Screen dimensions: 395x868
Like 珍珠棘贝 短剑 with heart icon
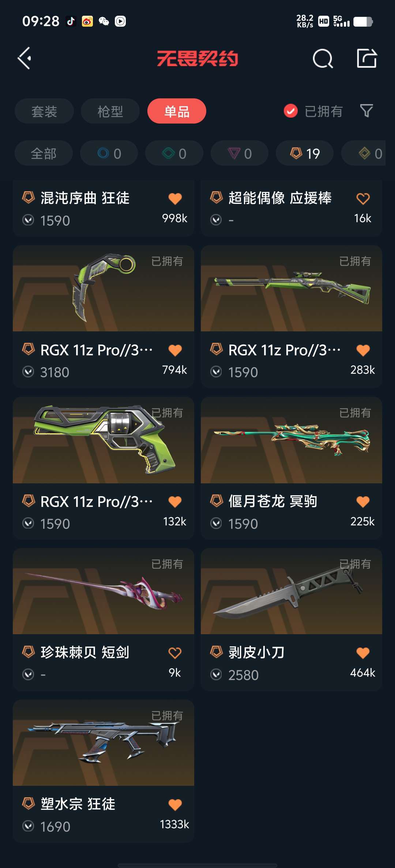pyautogui.click(x=175, y=653)
